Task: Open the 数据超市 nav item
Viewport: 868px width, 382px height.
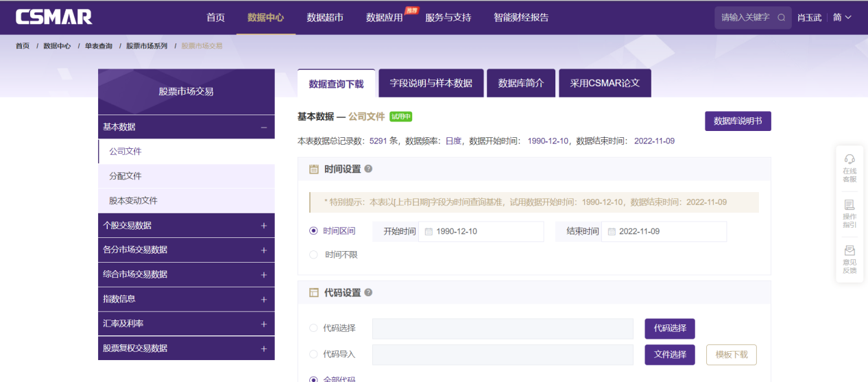Action: coord(325,18)
